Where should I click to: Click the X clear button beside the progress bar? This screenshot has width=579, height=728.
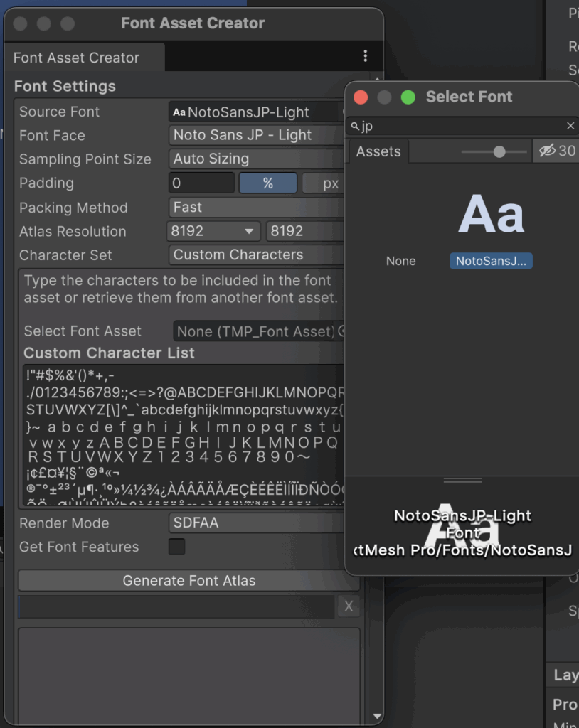[349, 606]
